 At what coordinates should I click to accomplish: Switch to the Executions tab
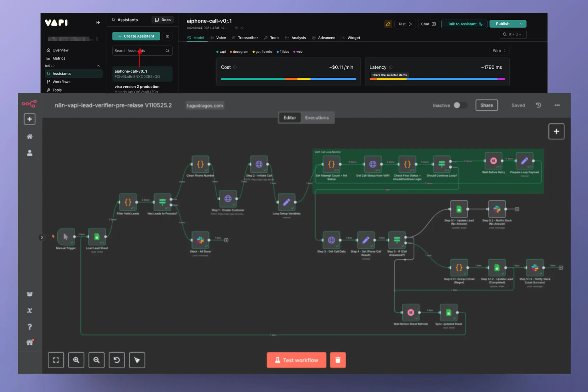click(x=317, y=118)
